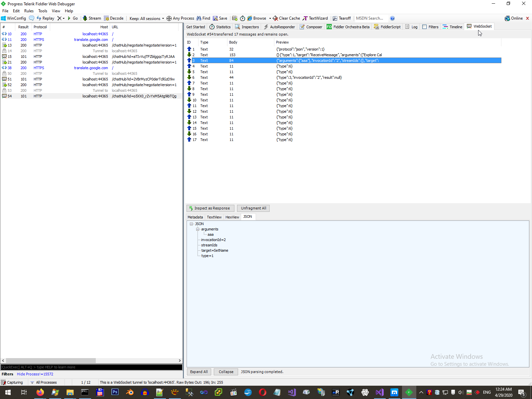Screen dimensions: 532x399
Task: Select WebSocket message 2 with ReceiveMessage target
Action: tap(344, 55)
